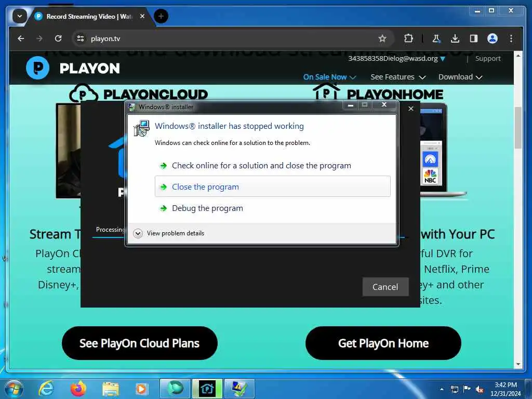Image resolution: width=532 pixels, height=399 pixels.
Task: Open the Action Center flag icon
Action: click(x=467, y=389)
